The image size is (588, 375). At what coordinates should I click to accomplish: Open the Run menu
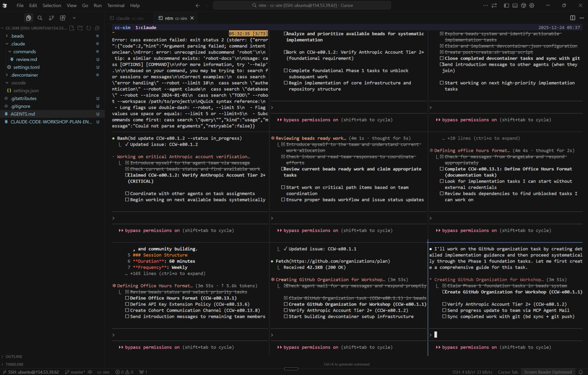point(98,5)
